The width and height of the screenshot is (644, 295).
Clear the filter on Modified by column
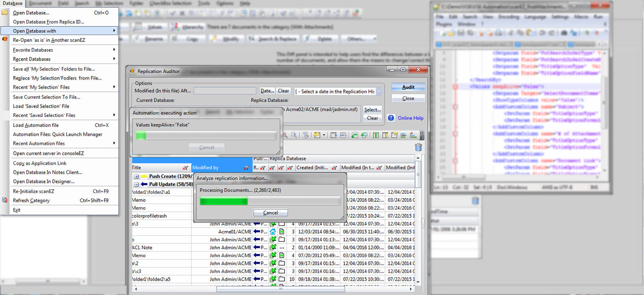[246, 168]
